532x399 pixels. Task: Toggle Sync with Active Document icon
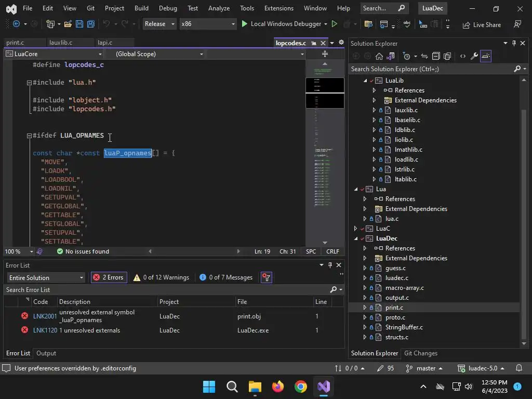pos(424,56)
